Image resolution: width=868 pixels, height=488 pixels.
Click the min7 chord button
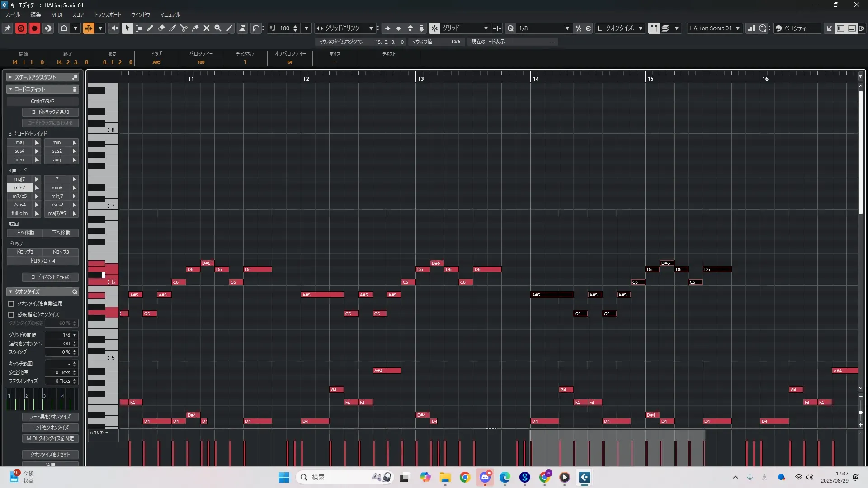19,188
